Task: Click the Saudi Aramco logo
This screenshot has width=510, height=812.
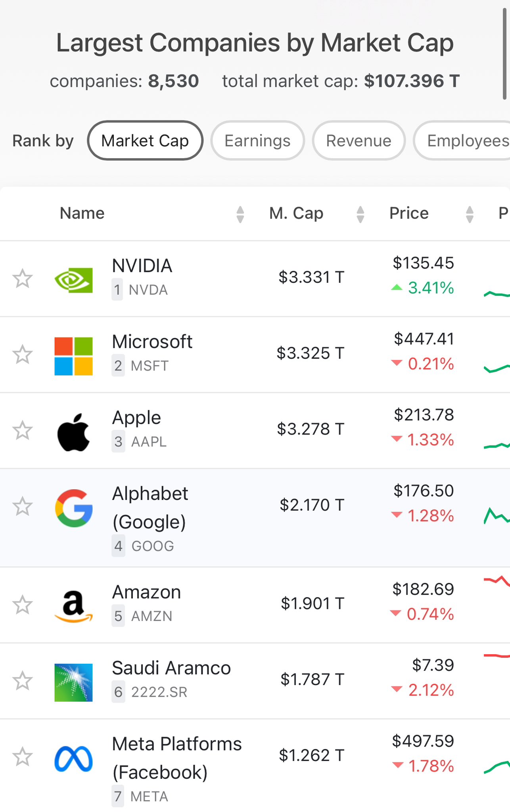Action: [x=73, y=682]
